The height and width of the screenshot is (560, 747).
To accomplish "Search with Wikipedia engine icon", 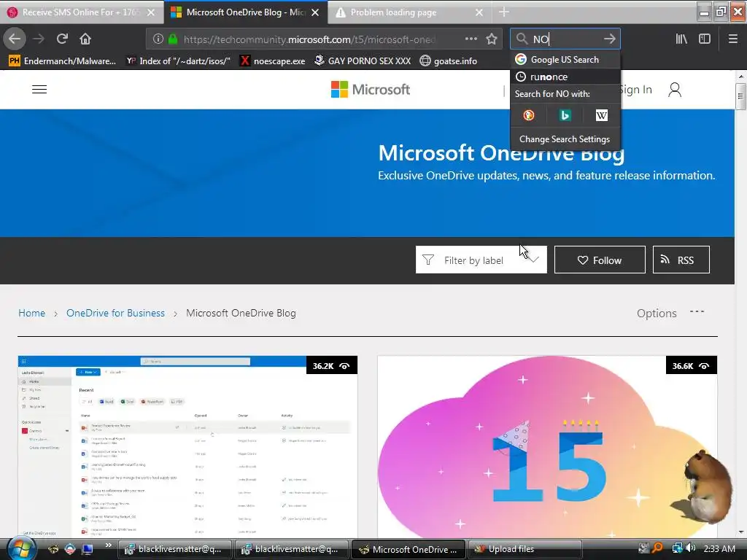I will [602, 115].
